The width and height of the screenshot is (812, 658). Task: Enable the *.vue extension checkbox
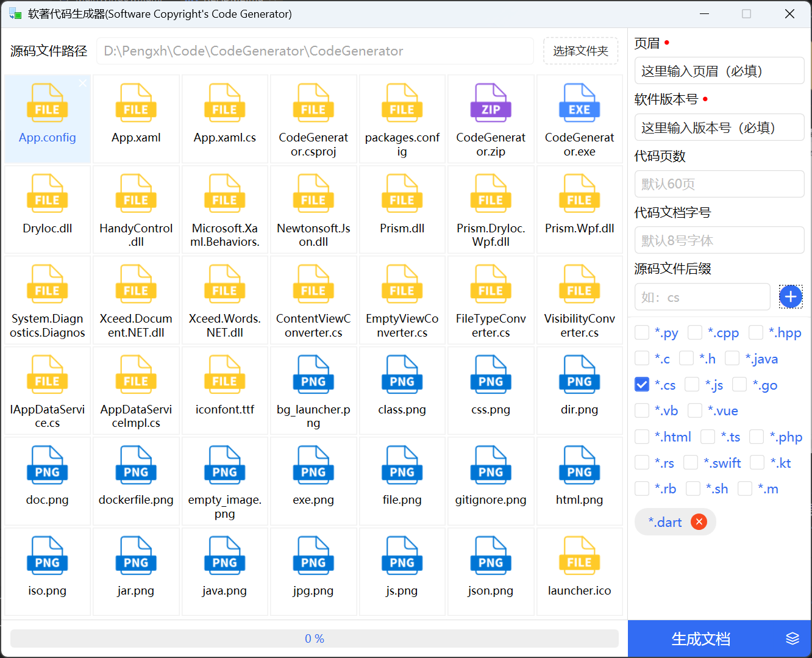(x=695, y=410)
